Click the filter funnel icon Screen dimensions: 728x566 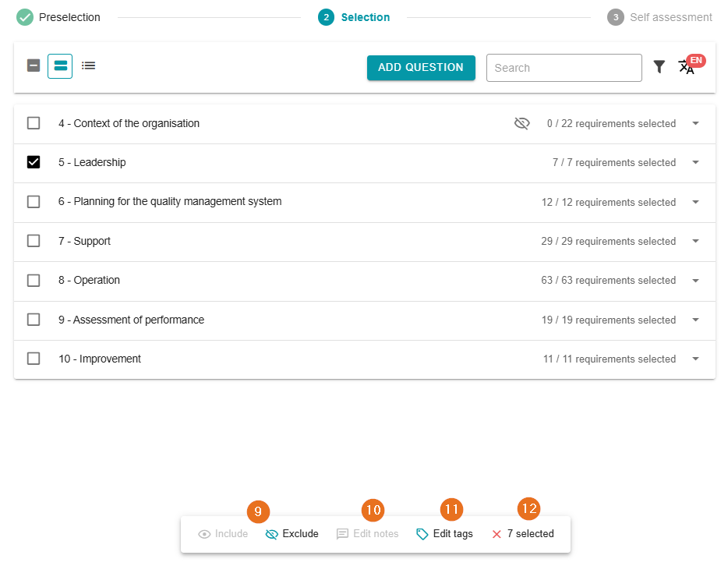click(x=659, y=67)
